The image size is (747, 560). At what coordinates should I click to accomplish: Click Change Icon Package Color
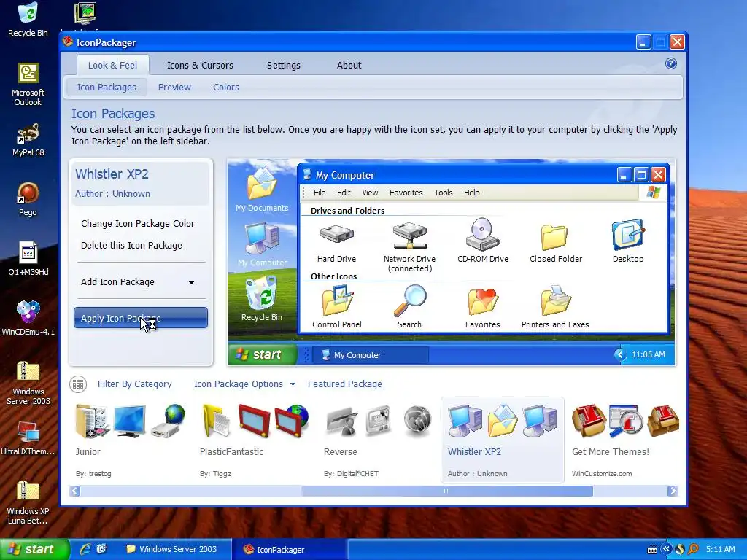pyautogui.click(x=138, y=223)
